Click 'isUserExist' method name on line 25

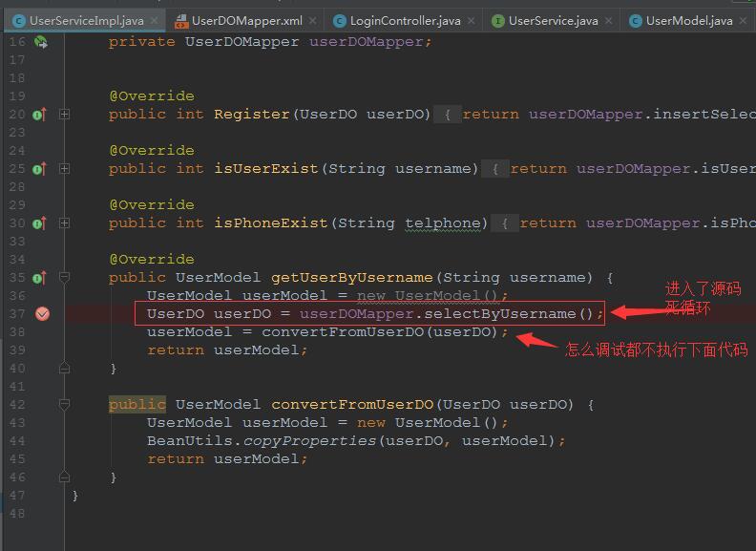coord(266,169)
